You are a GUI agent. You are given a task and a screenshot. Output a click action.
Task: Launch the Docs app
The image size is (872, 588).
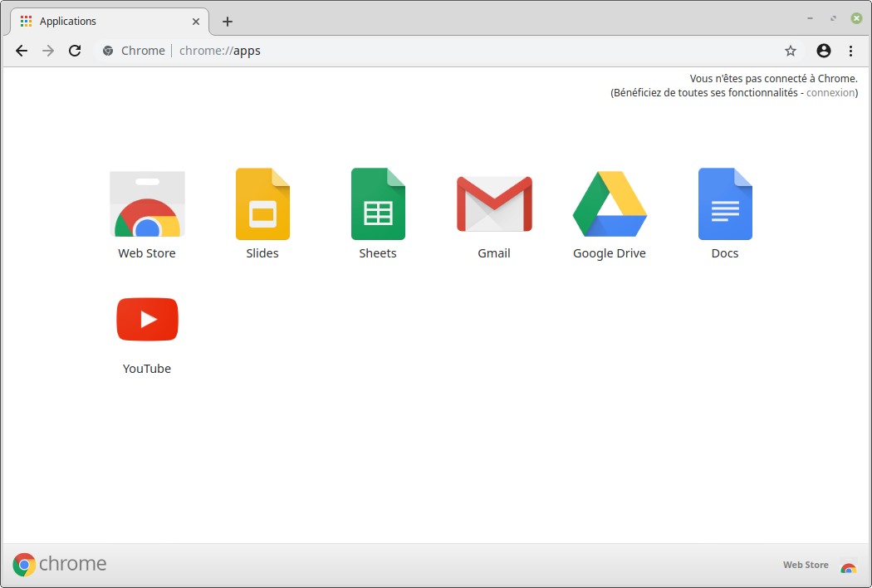click(725, 204)
